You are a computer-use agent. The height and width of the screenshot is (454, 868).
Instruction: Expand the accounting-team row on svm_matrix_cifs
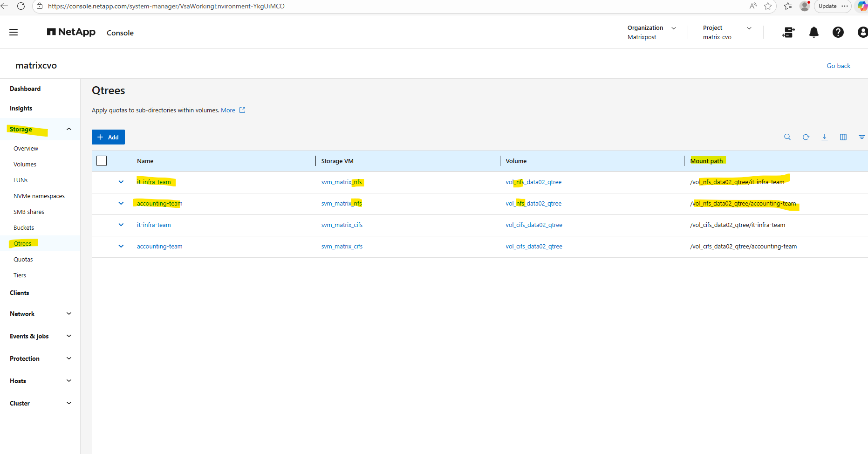click(x=121, y=247)
